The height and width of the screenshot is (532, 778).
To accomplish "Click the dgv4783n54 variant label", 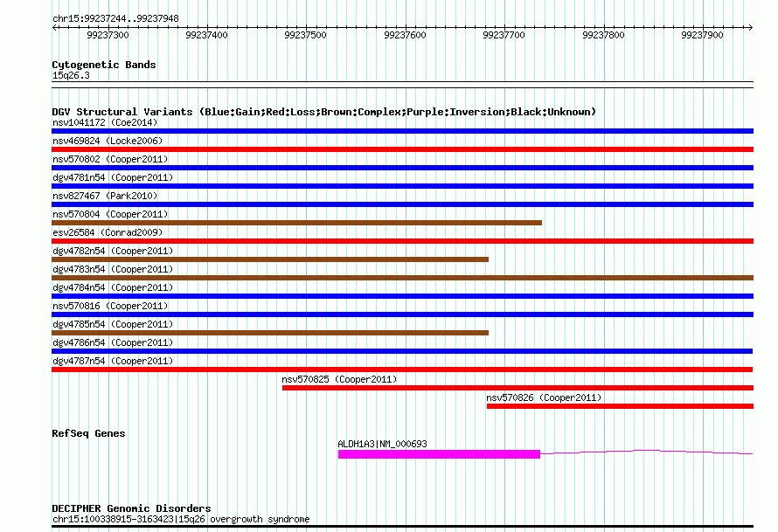I will click(x=112, y=269).
